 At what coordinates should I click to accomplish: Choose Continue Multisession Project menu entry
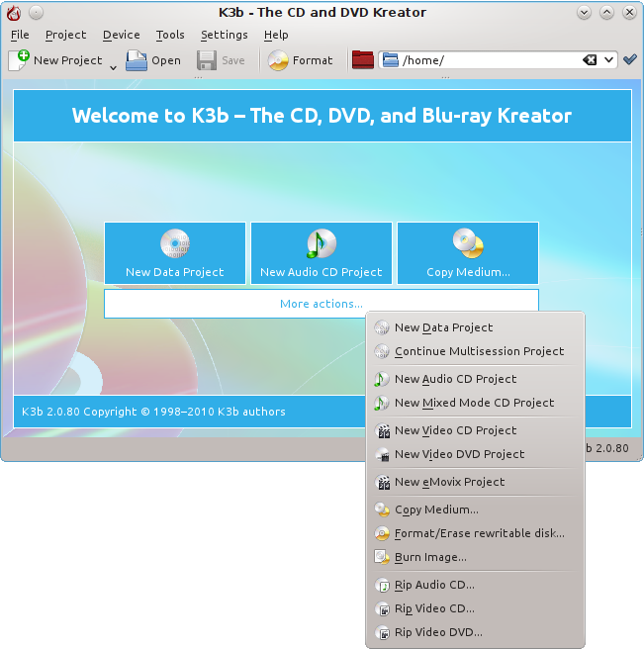pyautogui.click(x=475, y=351)
